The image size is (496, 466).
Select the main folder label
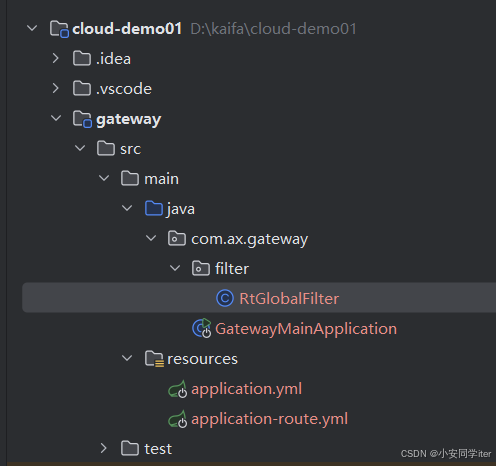click(161, 179)
